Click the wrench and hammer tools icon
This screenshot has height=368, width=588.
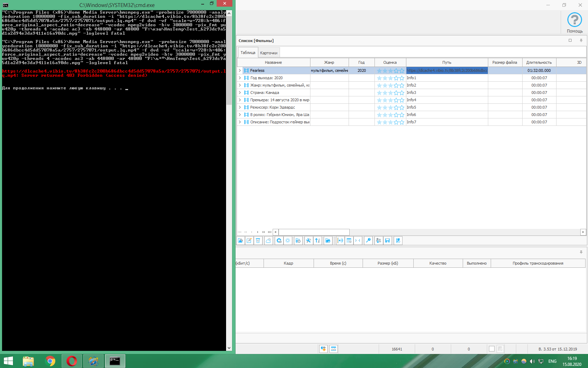(308, 240)
